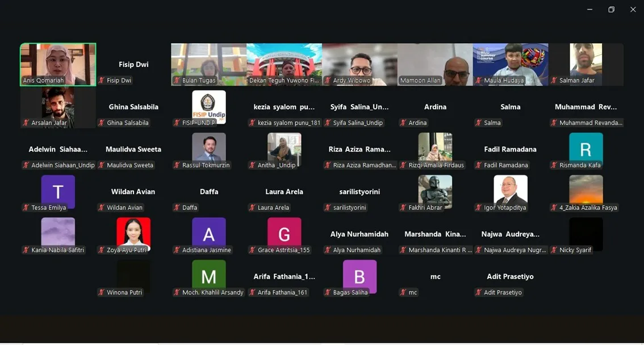Click the Zoya Ayu Putri profile photo

[x=133, y=233]
